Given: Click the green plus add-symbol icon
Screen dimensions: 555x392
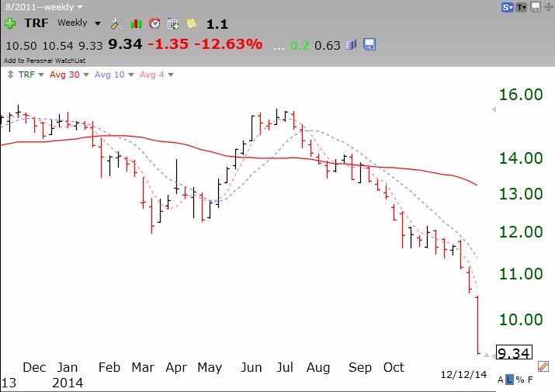Looking at the screenshot, I should pyautogui.click(x=10, y=23).
